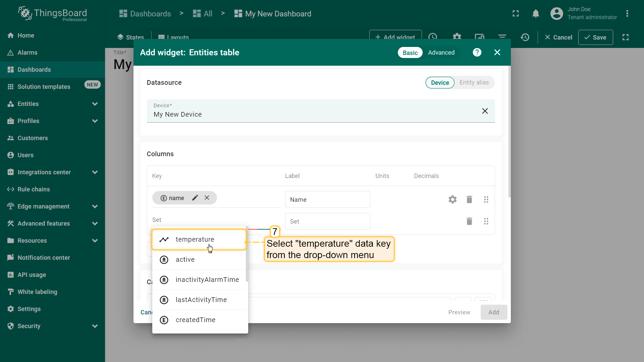Clear My New Device selection
This screenshot has width=644, height=362.
[485, 111]
